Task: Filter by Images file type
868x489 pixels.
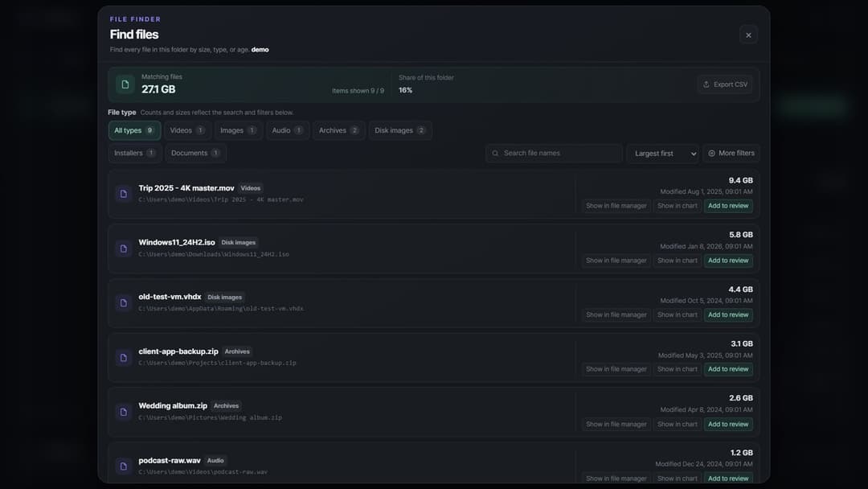Action: [x=238, y=131]
